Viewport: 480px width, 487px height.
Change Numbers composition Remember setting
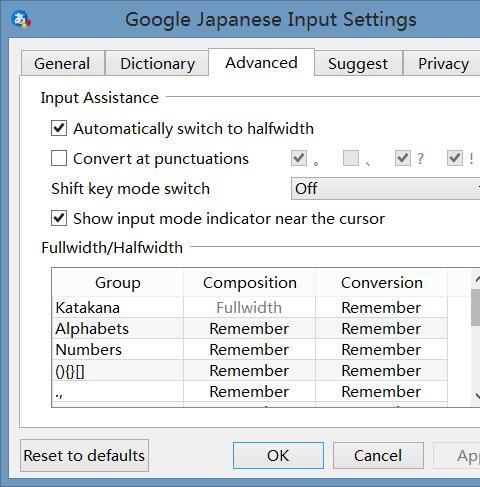pos(249,350)
